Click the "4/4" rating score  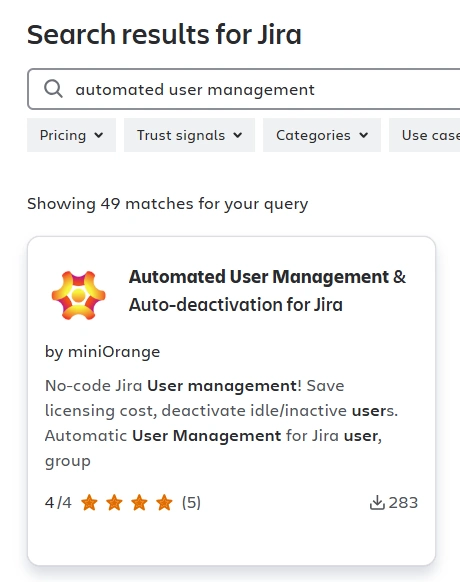tap(58, 503)
